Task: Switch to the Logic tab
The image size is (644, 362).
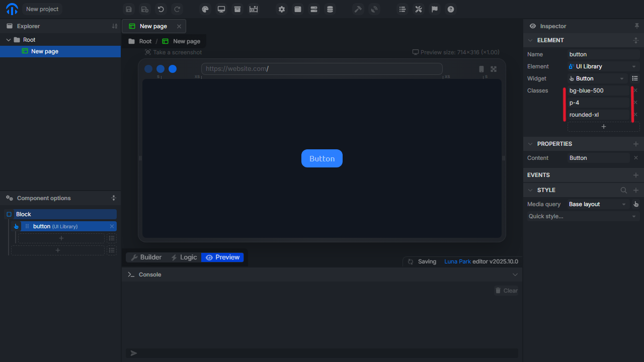Action: click(x=184, y=257)
